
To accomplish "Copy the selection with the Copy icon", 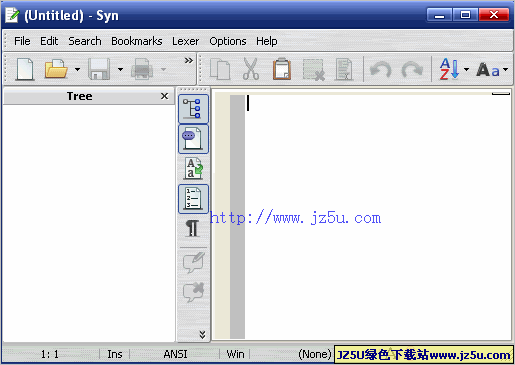I will click(x=220, y=69).
